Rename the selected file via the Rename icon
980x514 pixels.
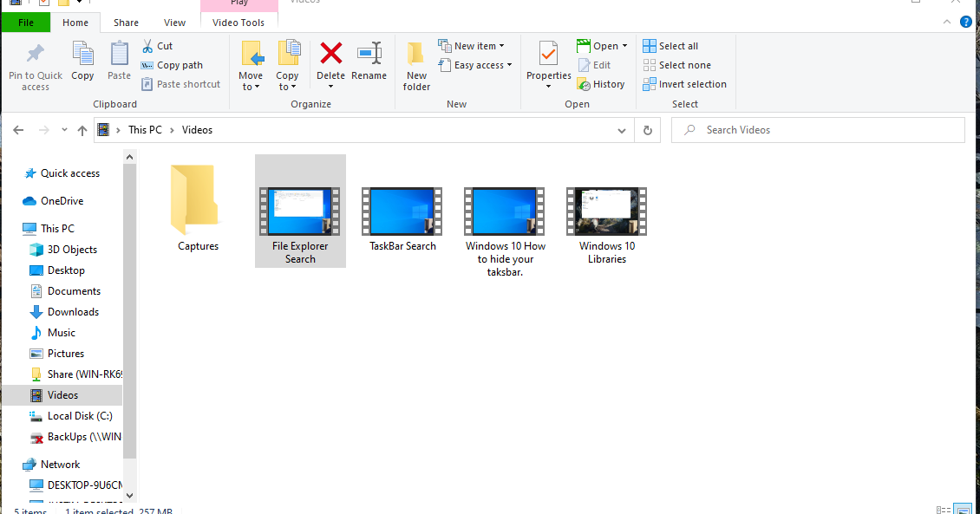tap(369, 61)
